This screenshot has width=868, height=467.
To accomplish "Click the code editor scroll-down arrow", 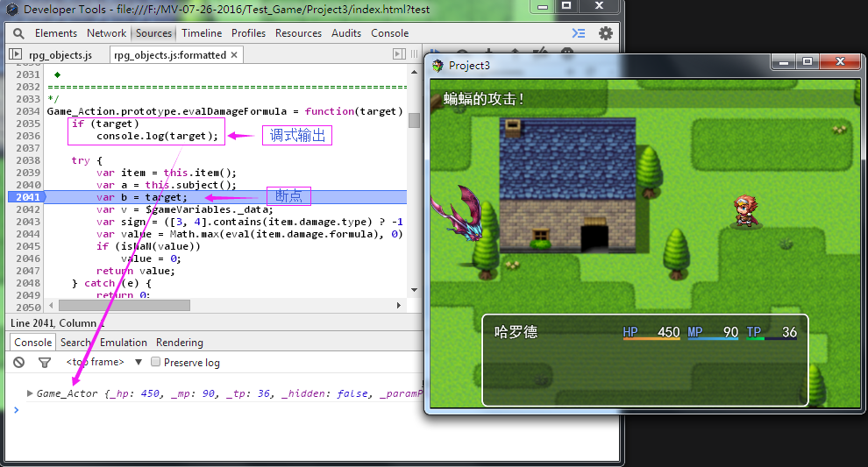I will pyautogui.click(x=414, y=290).
